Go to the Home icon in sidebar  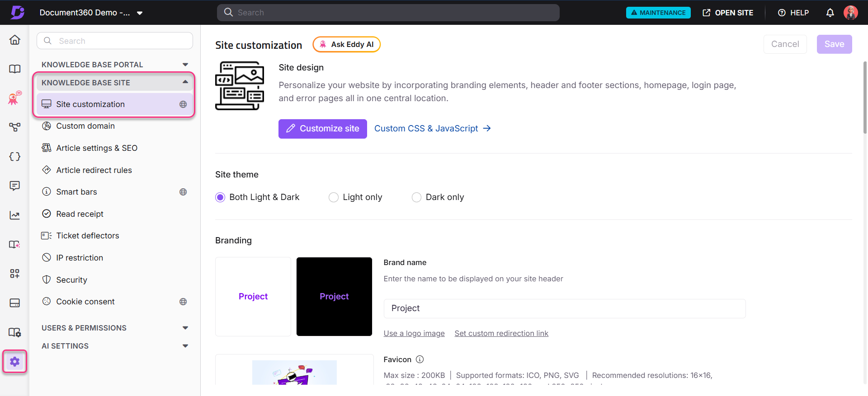(x=15, y=40)
